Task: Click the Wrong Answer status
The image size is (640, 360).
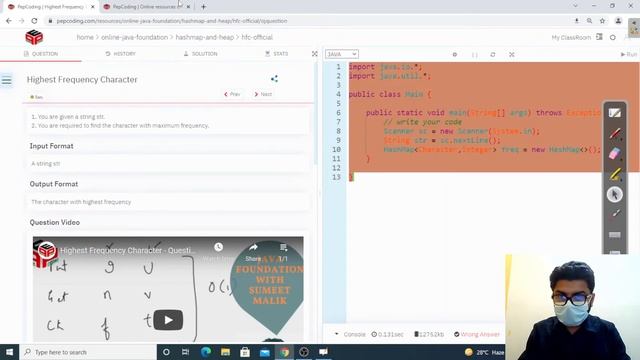Action: point(477,334)
